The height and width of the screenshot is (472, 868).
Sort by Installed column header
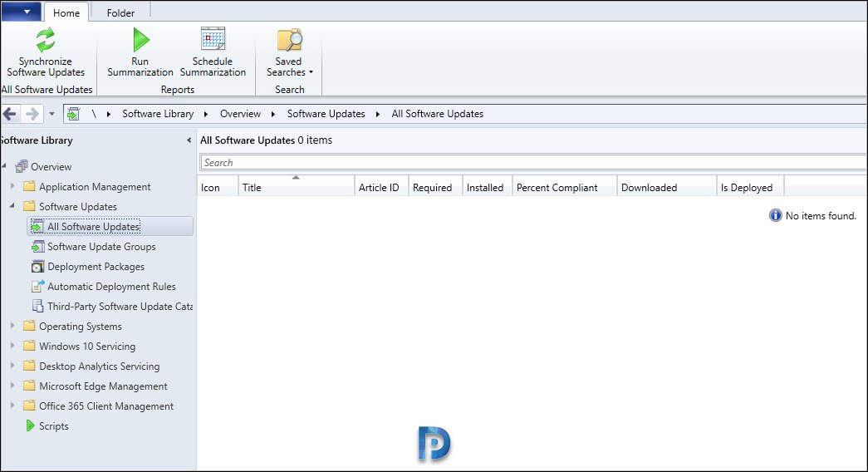click(487, 187)
